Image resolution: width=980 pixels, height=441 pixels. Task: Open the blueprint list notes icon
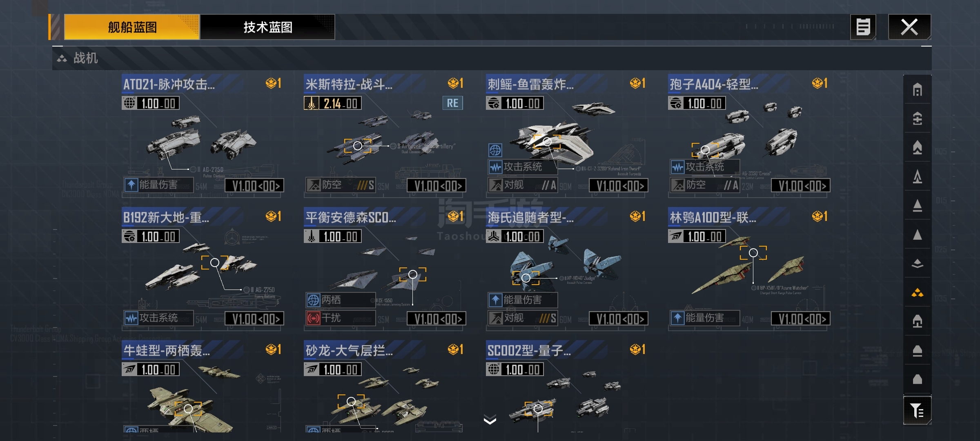(863, 27)
